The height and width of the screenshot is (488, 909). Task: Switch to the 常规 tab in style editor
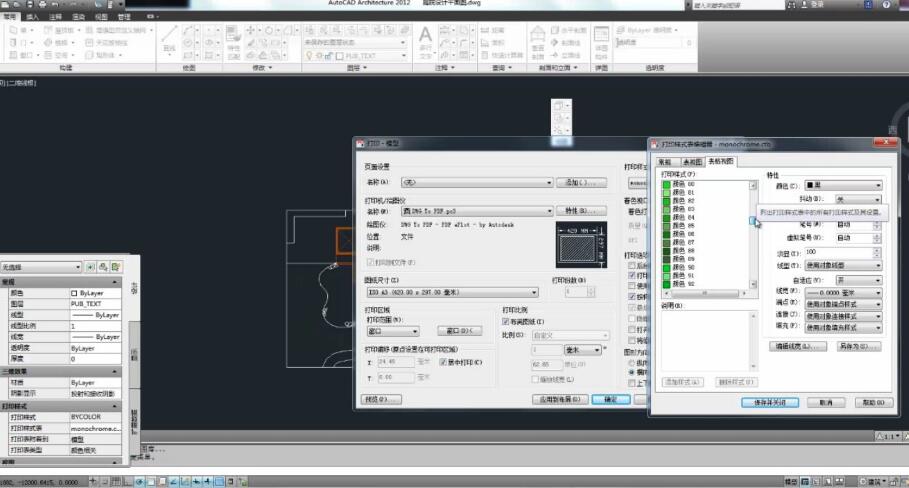[663, 161]
